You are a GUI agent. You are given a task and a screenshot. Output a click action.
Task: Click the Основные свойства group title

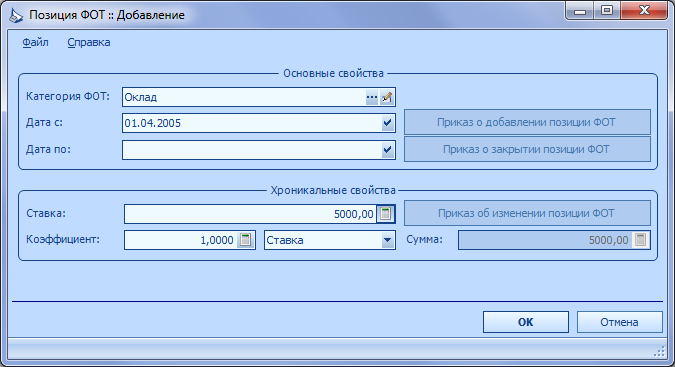click(333, 74)
